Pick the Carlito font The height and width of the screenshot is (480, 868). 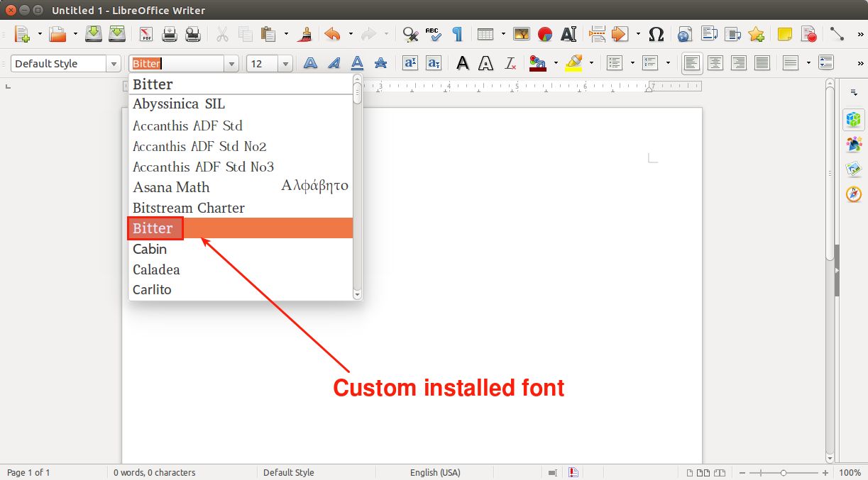pos(241,289)
